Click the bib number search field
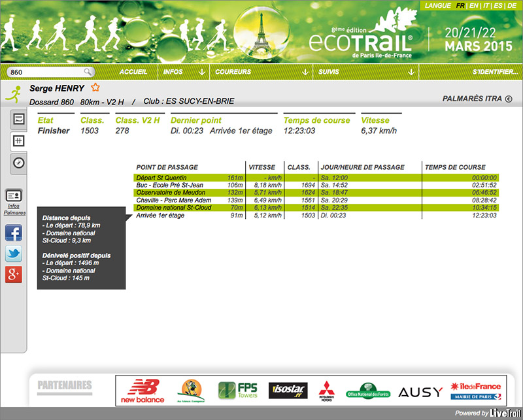This screenshot has height=420, width=523. [x=46, y=72]
